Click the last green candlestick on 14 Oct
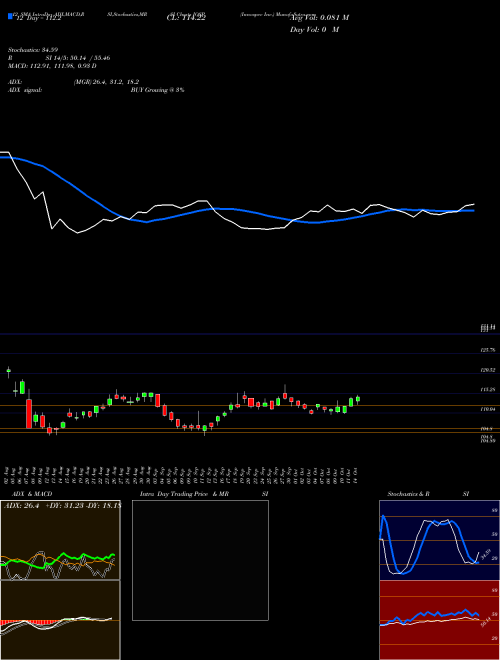This screenshot has width=500, height=660. (x=358, y=399)
